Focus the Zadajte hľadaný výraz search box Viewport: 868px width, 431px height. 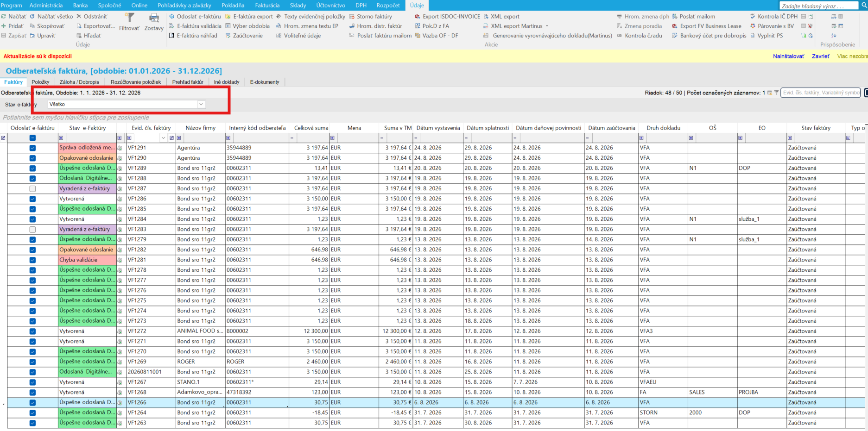[819, 6]
